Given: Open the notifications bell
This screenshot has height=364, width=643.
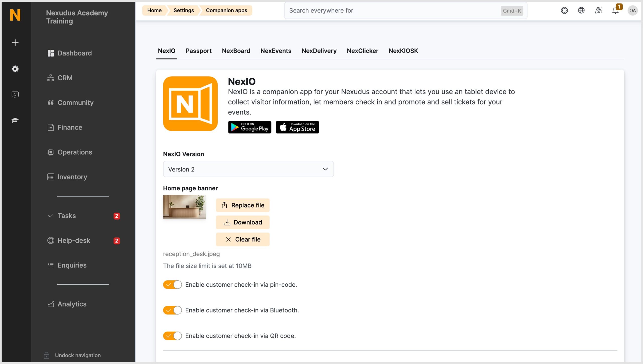Looking at the screenshot, I should (x=615, y=11).
